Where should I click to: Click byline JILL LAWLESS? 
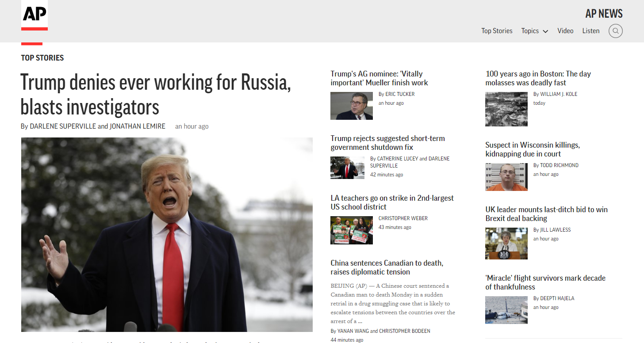[x=555, y=230]
